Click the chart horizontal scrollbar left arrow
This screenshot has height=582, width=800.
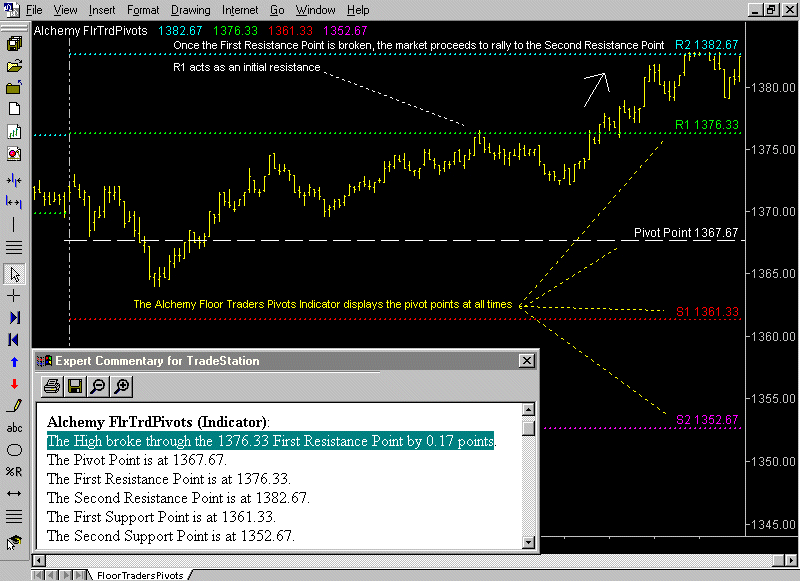pyautogui.click(x=39, y=561)
